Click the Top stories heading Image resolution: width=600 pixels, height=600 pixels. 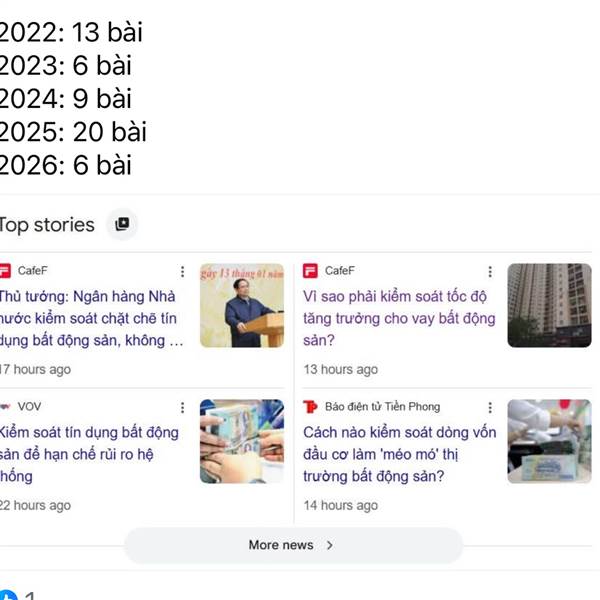(47, 225)
